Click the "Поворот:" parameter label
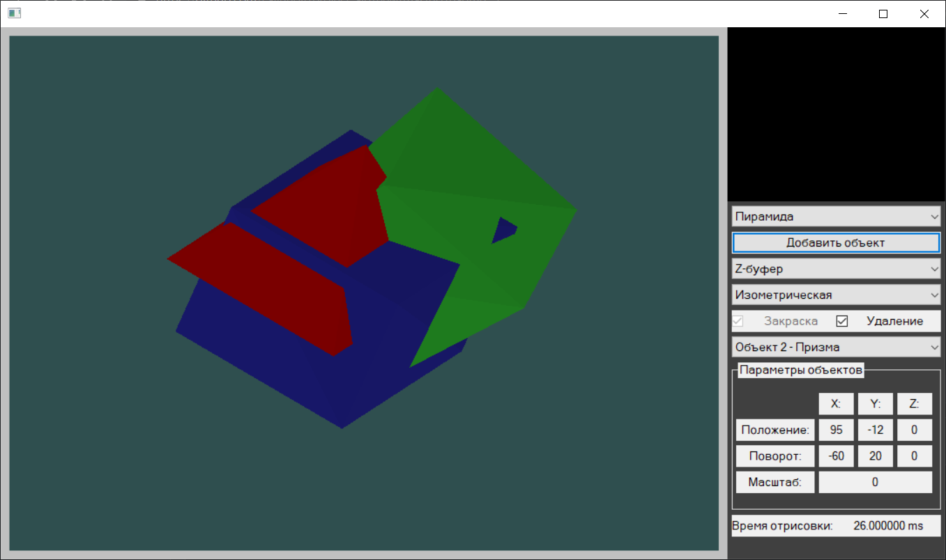 [775, 456]
